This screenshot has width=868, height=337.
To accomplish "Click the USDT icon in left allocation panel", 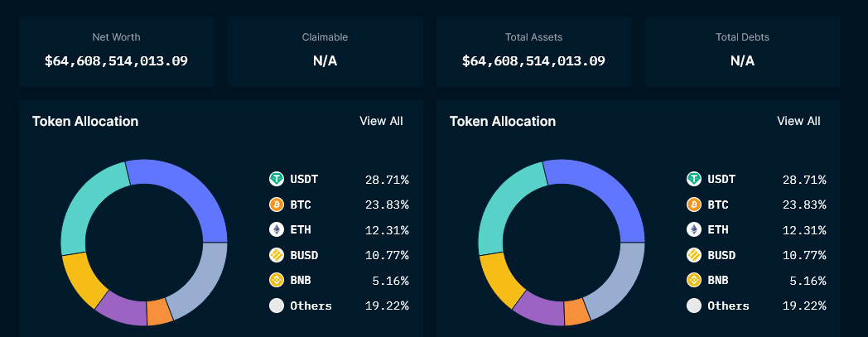I will click(277, 179).
